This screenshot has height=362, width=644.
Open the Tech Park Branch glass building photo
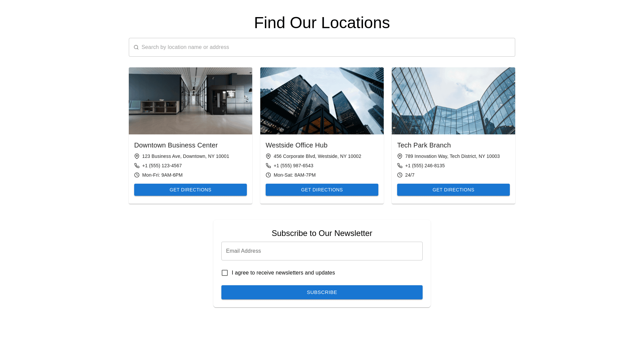pyautogui.click(x=453, y=101)
